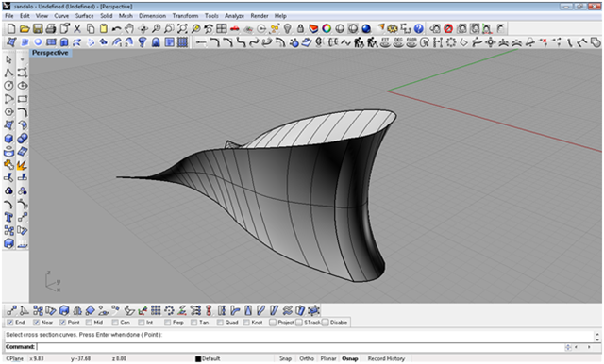Uncheck the End osnap checkbox

(x=10, y=323)
